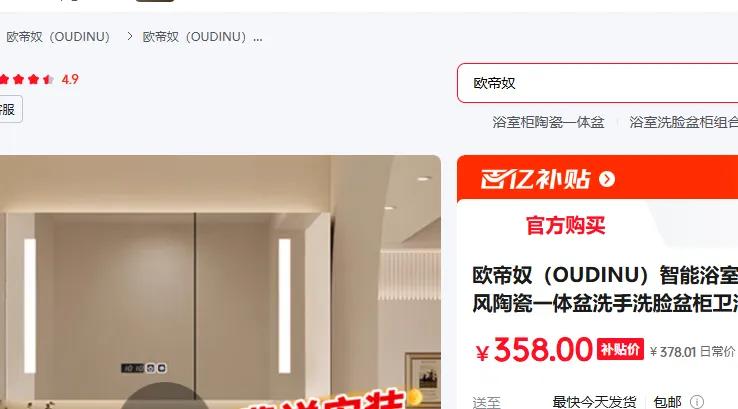Expand the breadcrumb chevron arrow

tap(129, 36)
